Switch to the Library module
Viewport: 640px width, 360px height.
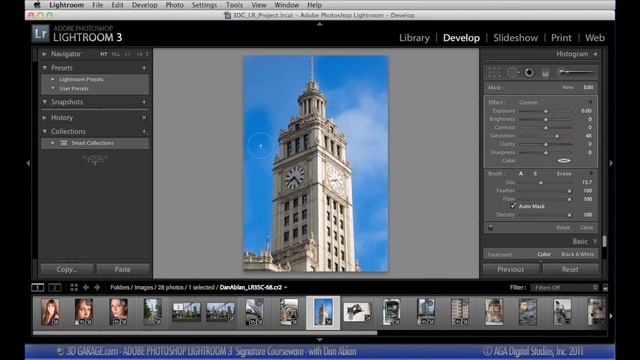[414, 38]
